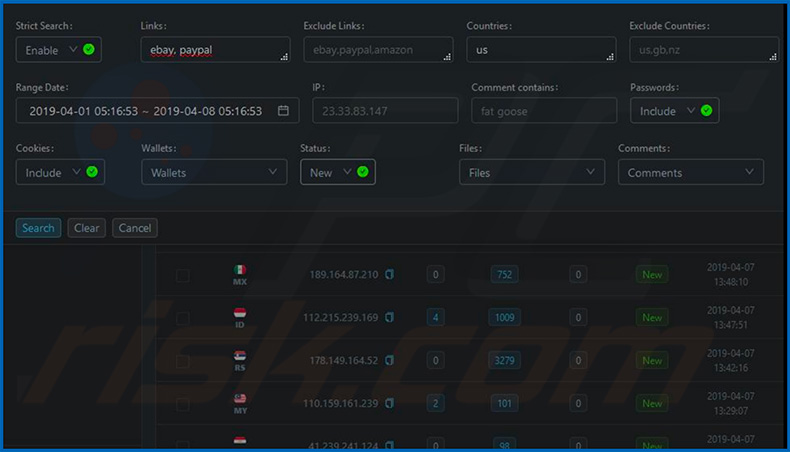This screenshot has height=452, width=790.
Task: Click the Search button
Action: click(38, 228)
